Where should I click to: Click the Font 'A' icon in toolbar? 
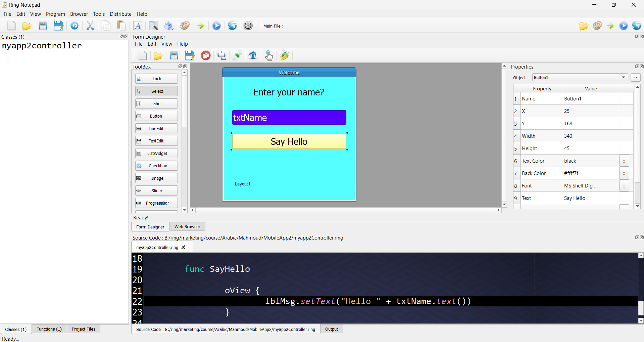pos(138,26)
